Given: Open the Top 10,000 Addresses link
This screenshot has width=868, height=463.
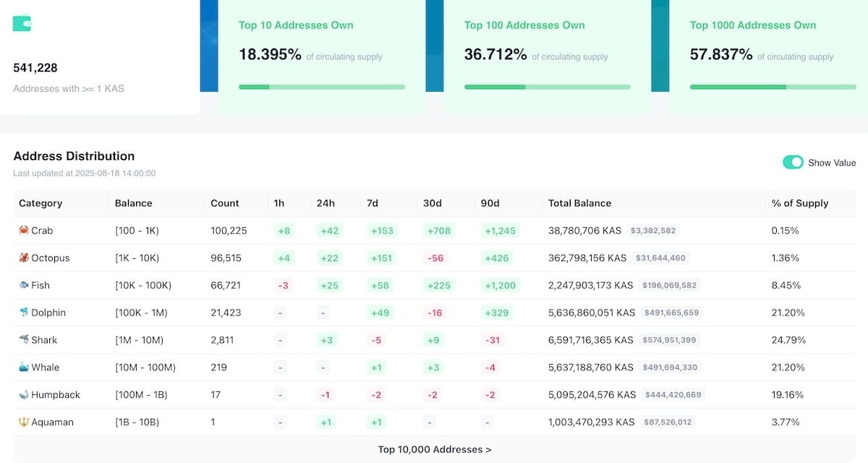Looking at the screenshot, I should point(435,449).
